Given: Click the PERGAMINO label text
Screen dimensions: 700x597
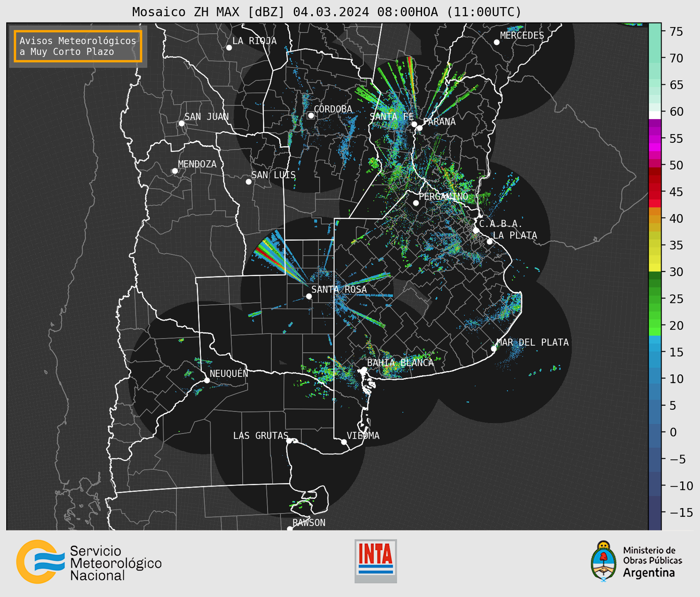Looking at the screenshot, I should click(x=444, y=196).
